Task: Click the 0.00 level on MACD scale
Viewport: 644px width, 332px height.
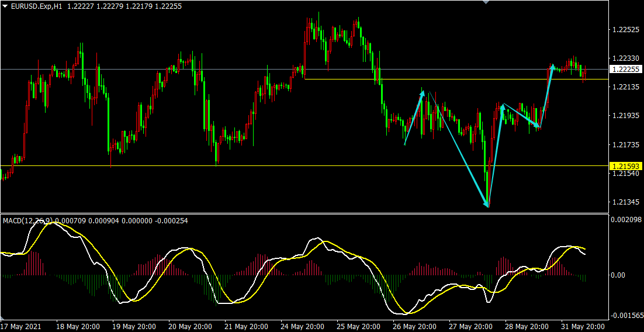Action: pyautogui.click(x=619, y=275)
